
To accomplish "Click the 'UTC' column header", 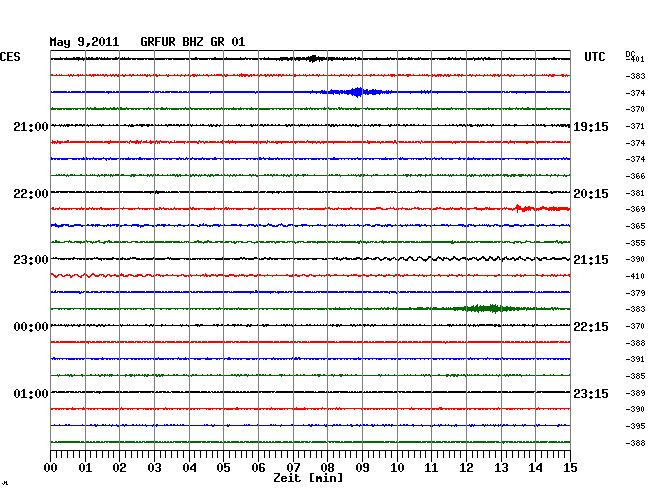I will coord(595,57).
